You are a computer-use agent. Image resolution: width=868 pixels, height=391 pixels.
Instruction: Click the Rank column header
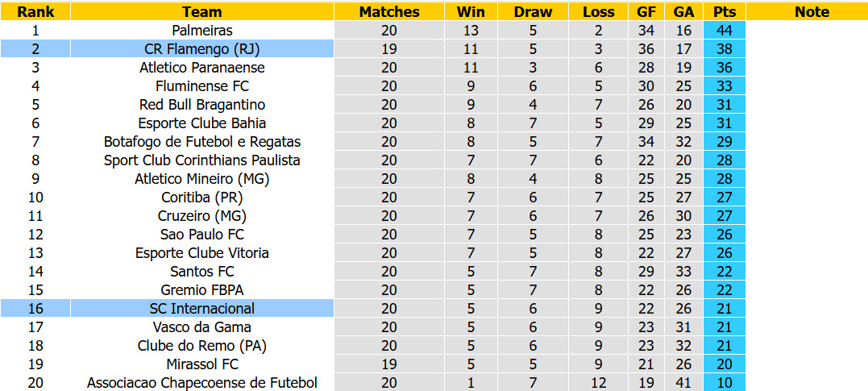pyautogui.click(x=35, y=11)
